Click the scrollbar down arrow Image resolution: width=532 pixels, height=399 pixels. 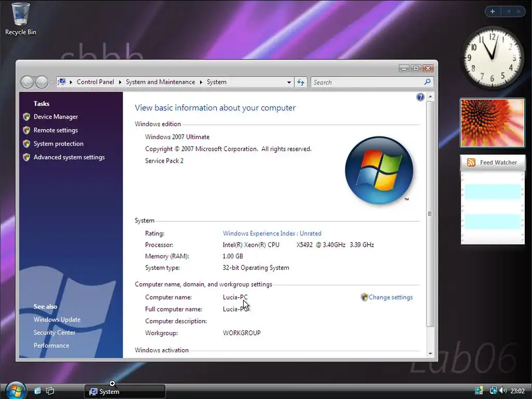click(x=430, y=353)
